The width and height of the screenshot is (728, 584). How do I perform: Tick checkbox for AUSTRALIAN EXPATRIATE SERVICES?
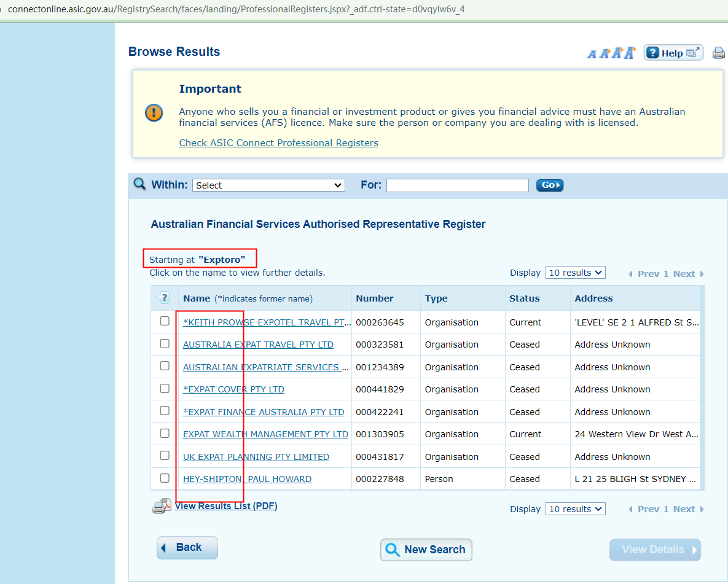(165, 366)
